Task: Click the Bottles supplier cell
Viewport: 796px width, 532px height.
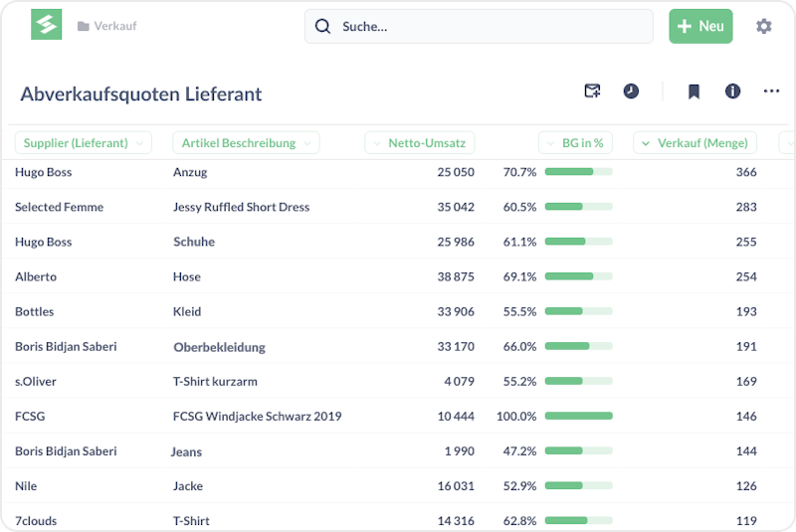Action: click(x=35, y=311)
